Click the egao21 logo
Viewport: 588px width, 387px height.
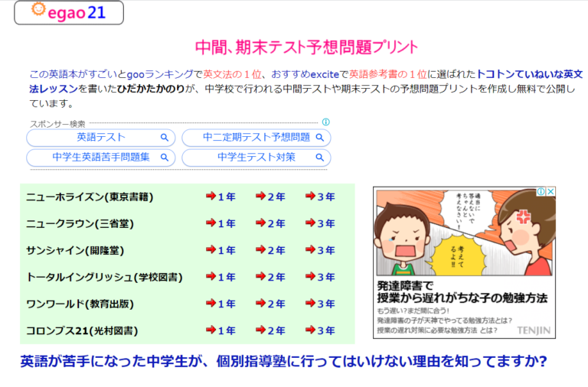coord(69,12)
